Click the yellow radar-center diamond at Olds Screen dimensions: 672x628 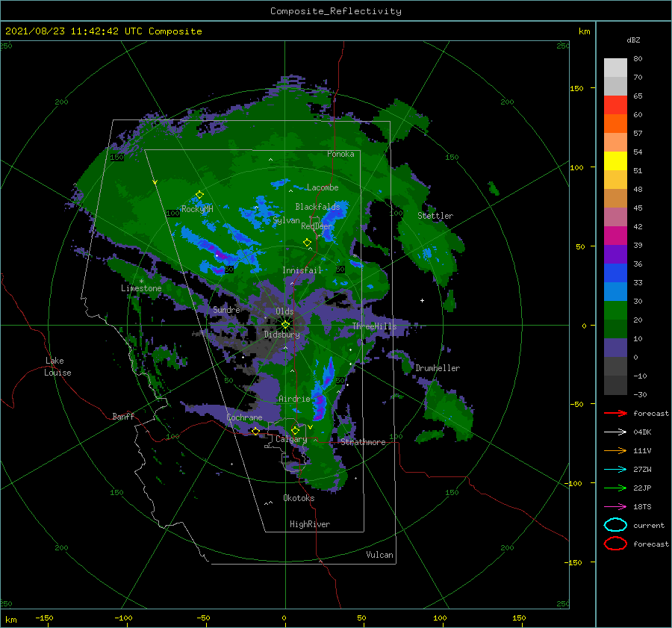(285, 325)
